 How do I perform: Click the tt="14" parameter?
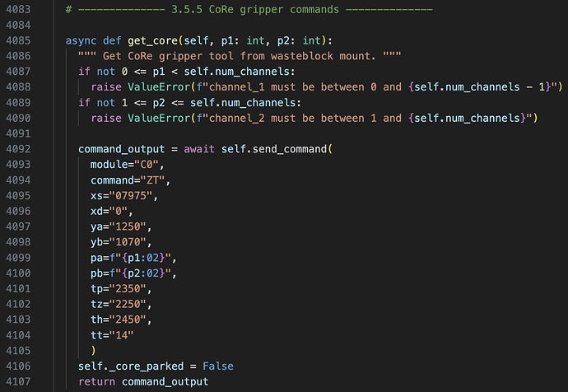112,335
